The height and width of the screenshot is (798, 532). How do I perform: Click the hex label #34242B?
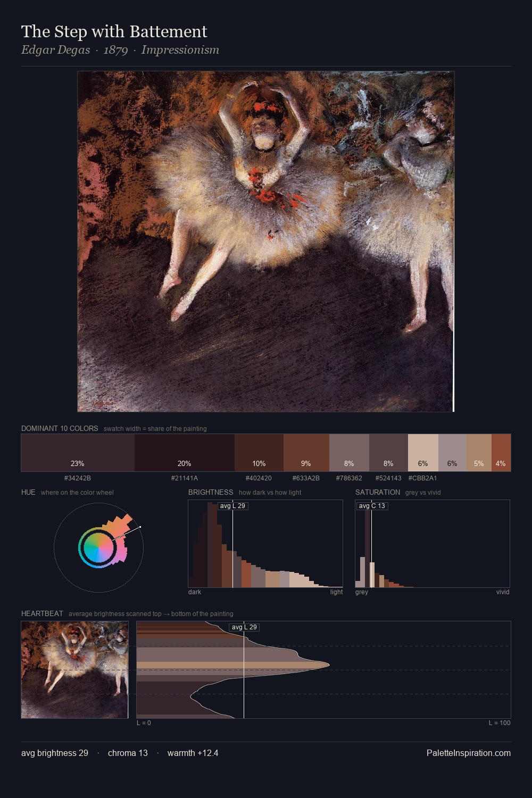coord(78,478)
